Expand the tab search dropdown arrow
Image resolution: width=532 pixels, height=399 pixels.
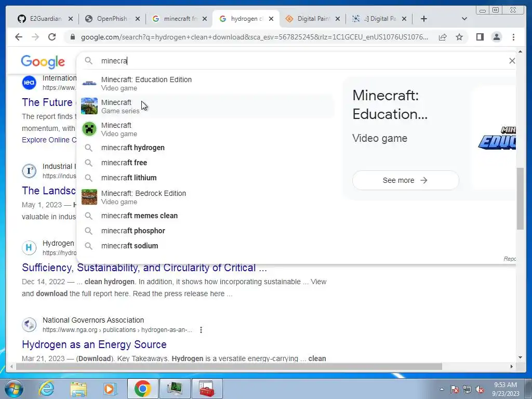(x=464, y=19)
